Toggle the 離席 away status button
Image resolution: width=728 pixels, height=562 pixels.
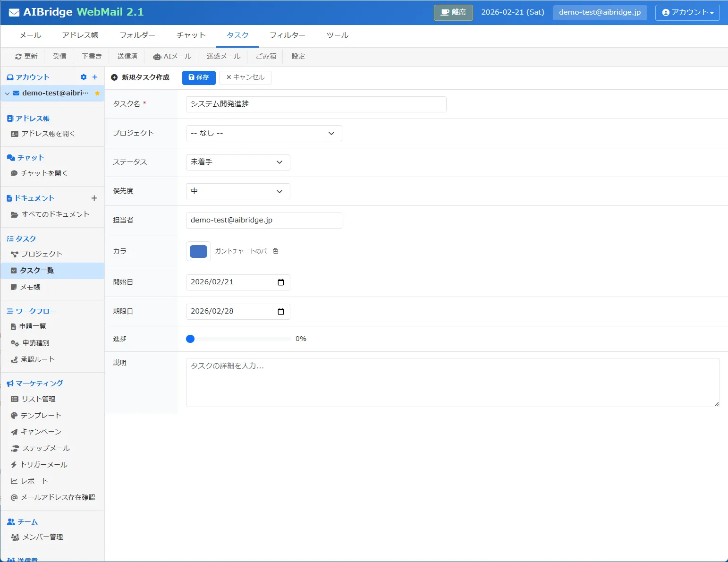[453, 12]
